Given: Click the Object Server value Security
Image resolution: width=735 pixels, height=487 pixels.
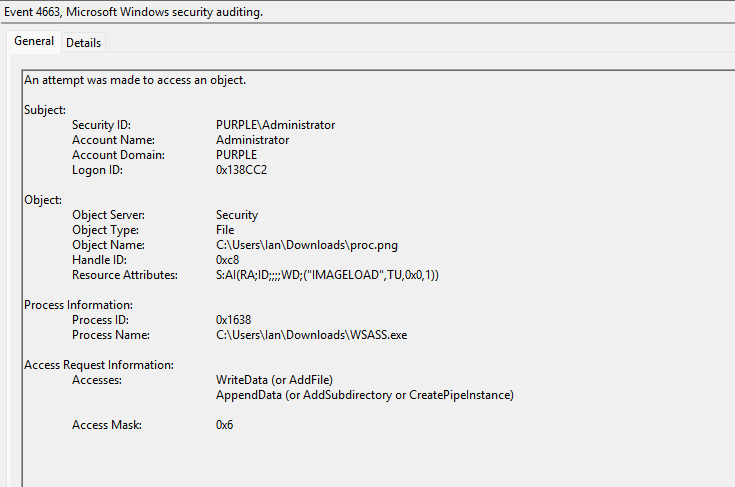Looking at the screenshot, I should coord(237,215).
